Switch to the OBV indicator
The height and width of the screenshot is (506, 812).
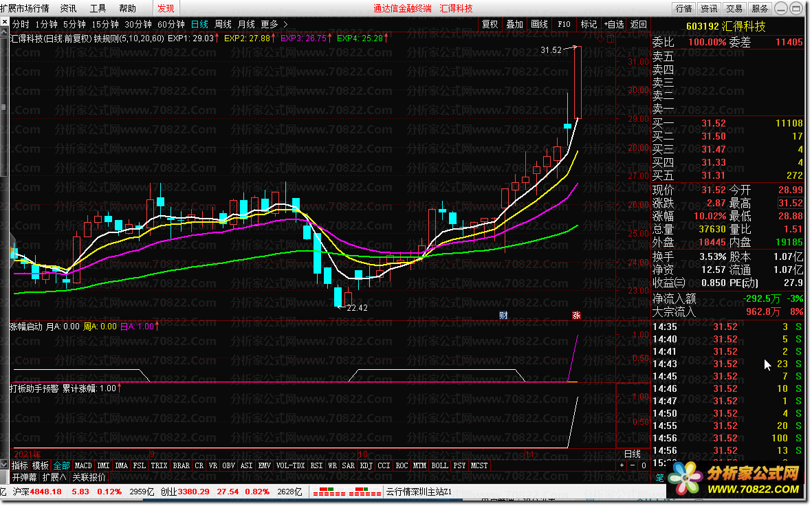click(x=228, y=465)
